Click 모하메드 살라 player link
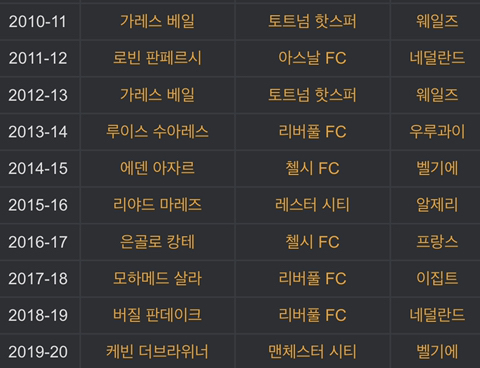 [x=157, y=278]
